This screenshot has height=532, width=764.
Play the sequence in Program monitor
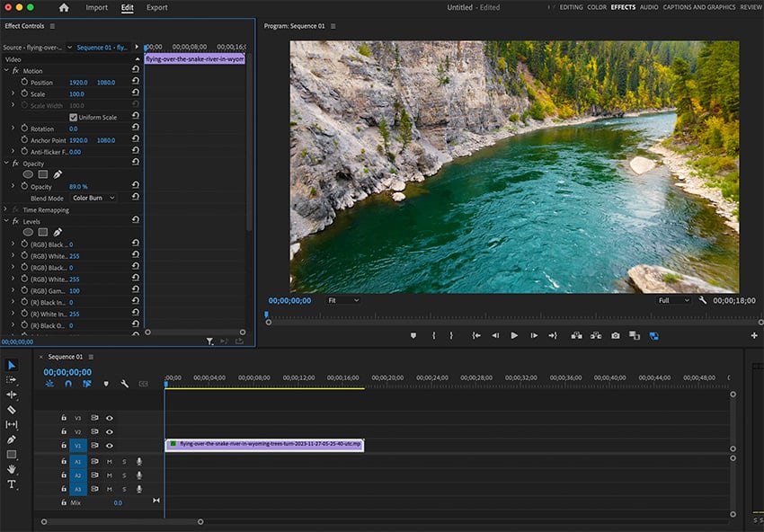[514, 336]
